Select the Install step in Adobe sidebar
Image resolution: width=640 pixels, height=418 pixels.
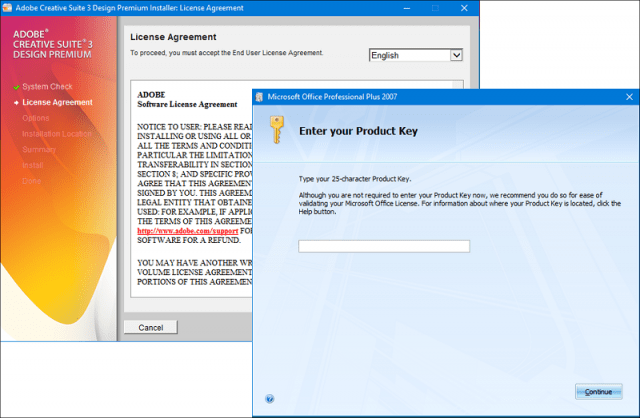[33, 165]
